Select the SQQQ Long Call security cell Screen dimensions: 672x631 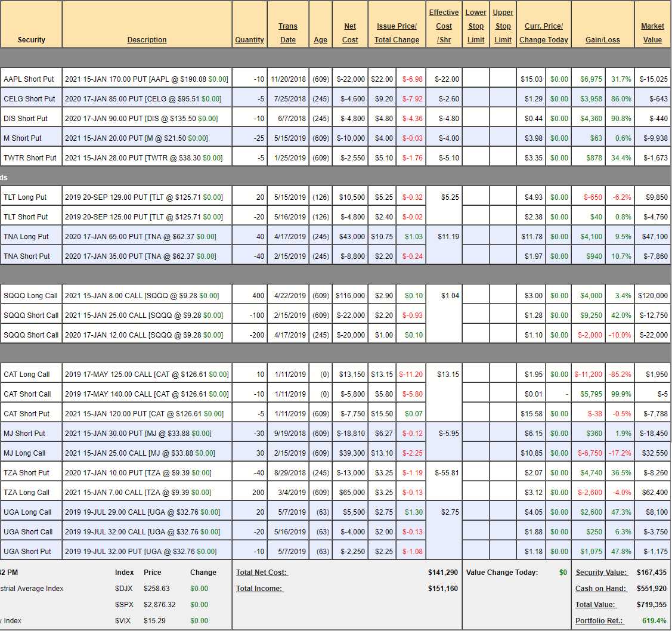click(x=30, y=296)
